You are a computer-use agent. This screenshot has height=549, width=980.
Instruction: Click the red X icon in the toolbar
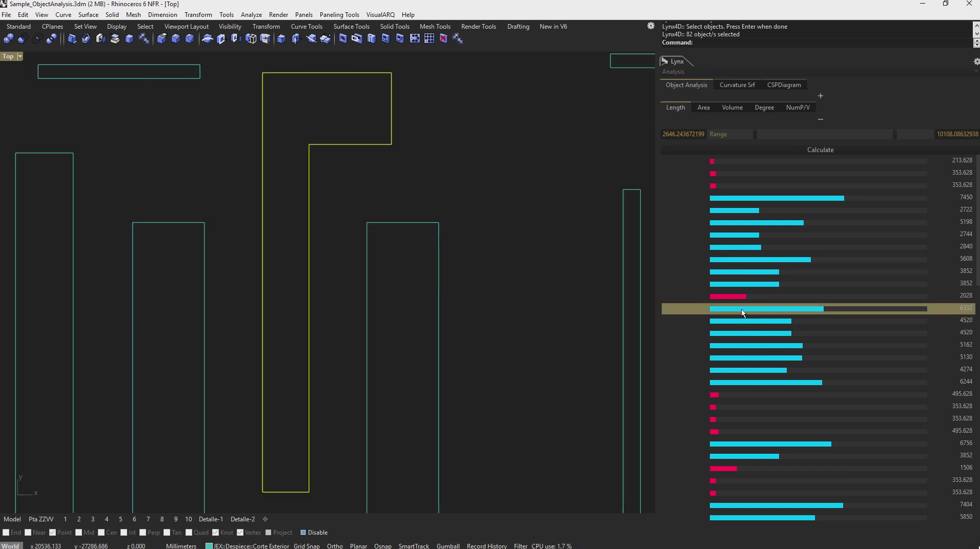click(x=444, y=39)
